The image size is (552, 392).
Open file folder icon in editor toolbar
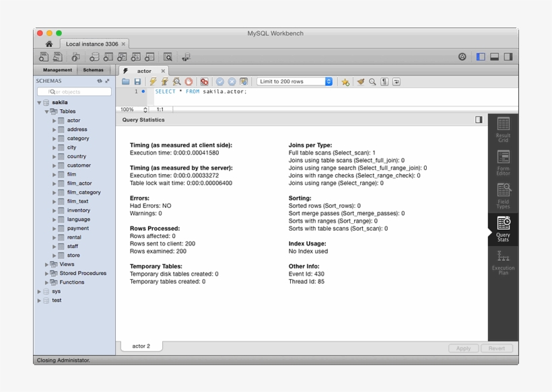126,81
